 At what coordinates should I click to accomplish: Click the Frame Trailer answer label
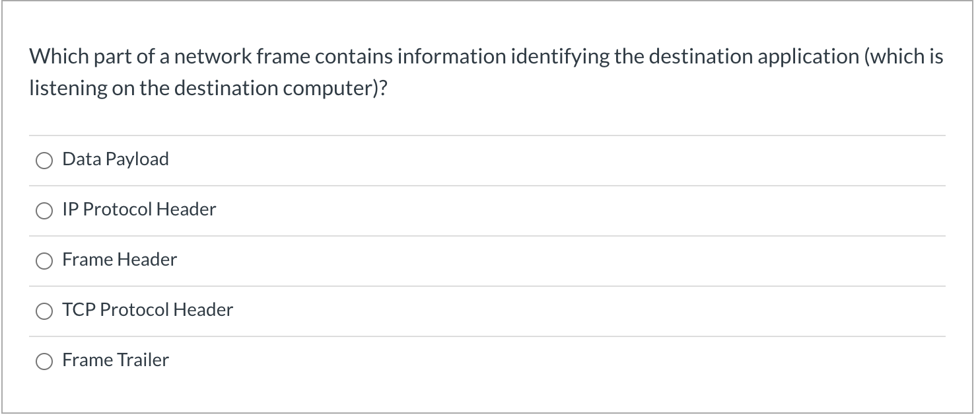[115, 360]
